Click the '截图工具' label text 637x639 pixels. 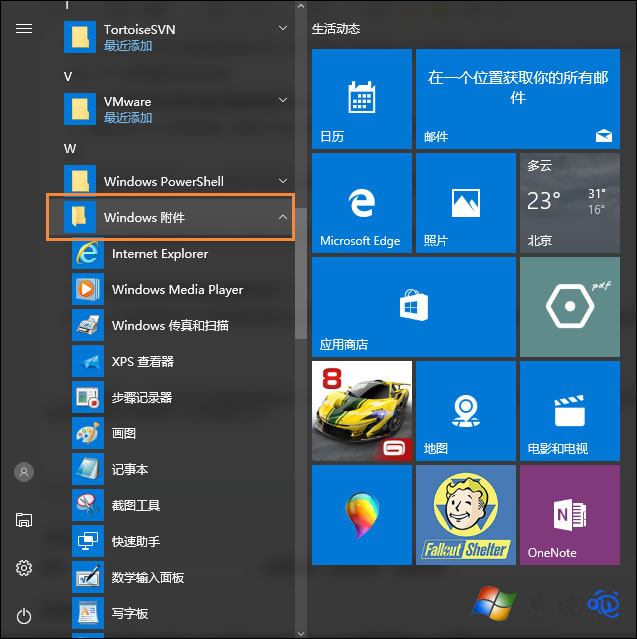tap(136, 505)
